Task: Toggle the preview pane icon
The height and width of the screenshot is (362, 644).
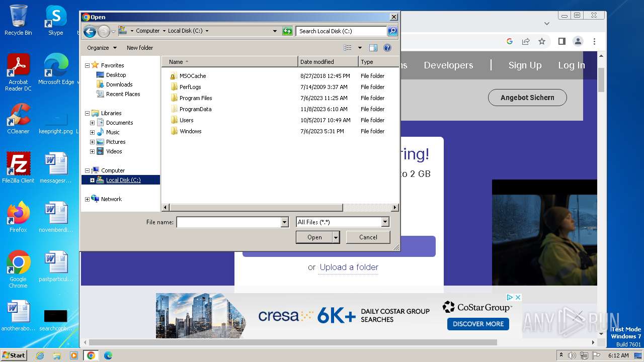Action: [x=373, y=48]
